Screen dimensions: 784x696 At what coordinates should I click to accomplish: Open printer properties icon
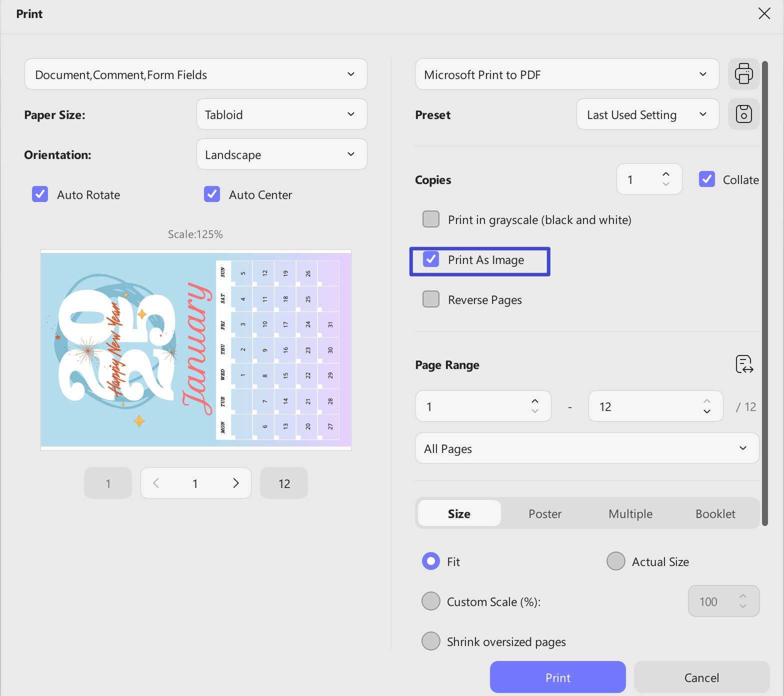pos(743,74)
